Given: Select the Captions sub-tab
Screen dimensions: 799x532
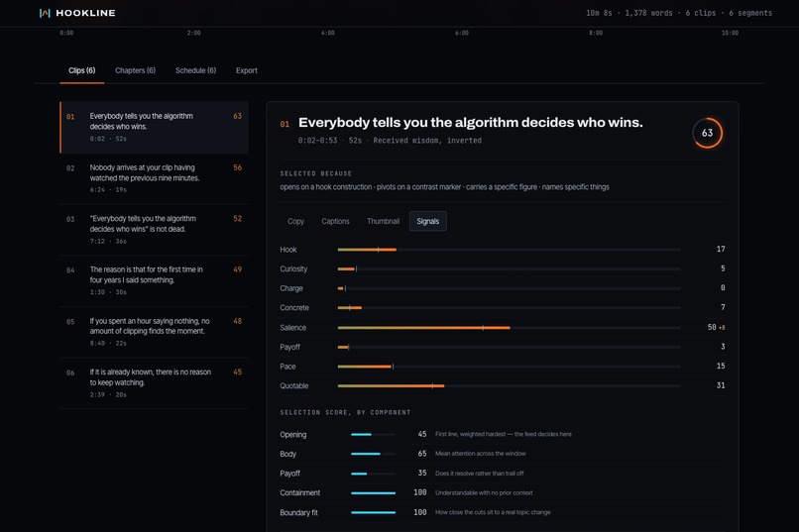Looking at the screenshot, I should coord(335,222).
